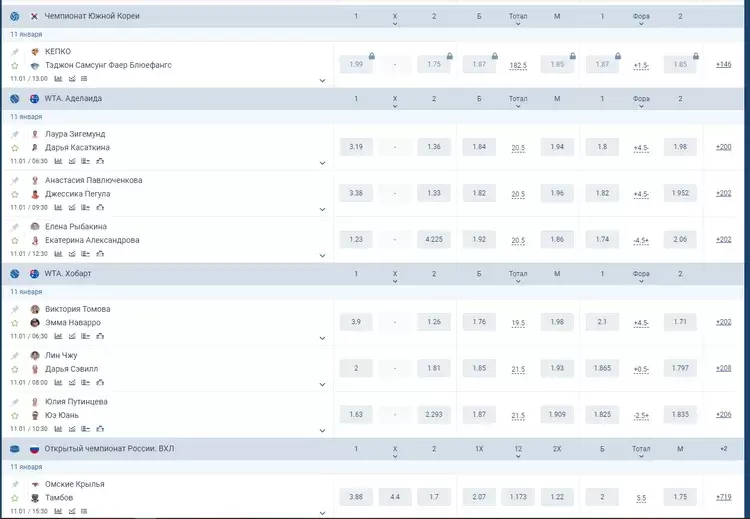Viewport: 750px width, 519px height.
Task: Open the court icon for the Томова – Наварро match
Action: pos(100,336)
